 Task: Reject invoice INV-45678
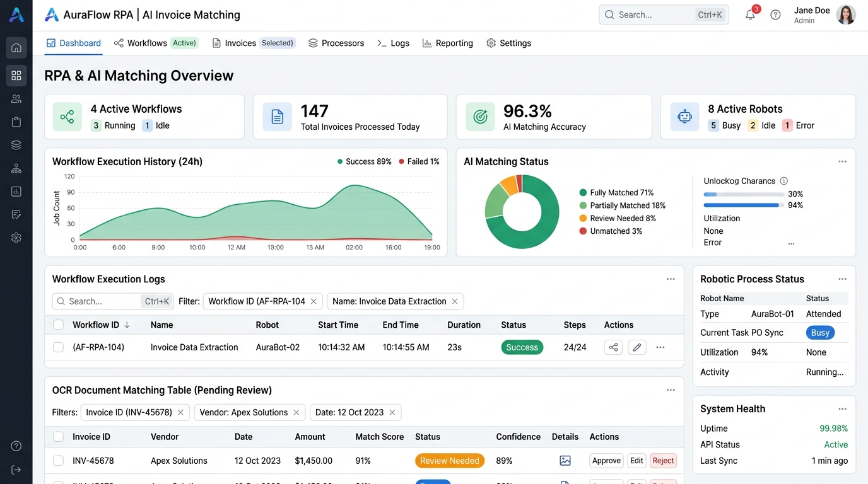point(663,461)
